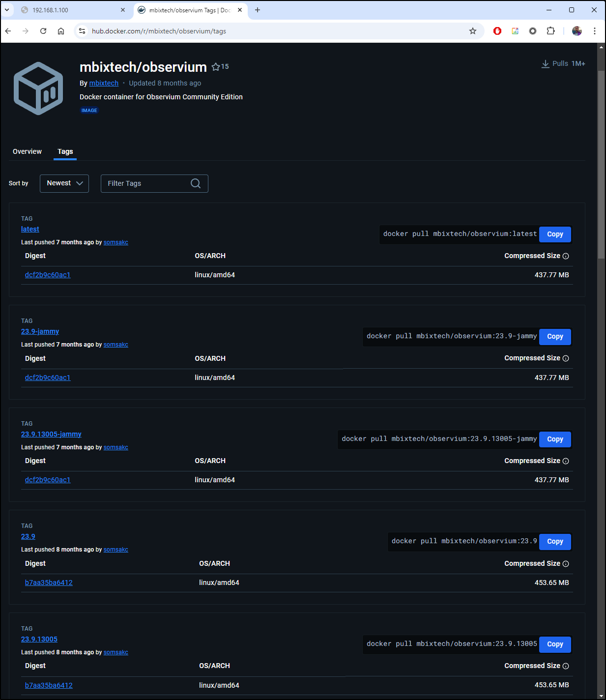Close the 192.168.1.100 tab

point(123,10)
